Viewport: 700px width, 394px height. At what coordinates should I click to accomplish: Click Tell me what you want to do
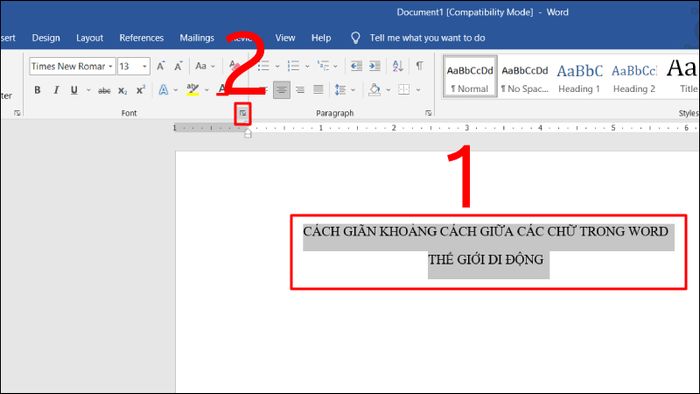(x=427, y=38)
